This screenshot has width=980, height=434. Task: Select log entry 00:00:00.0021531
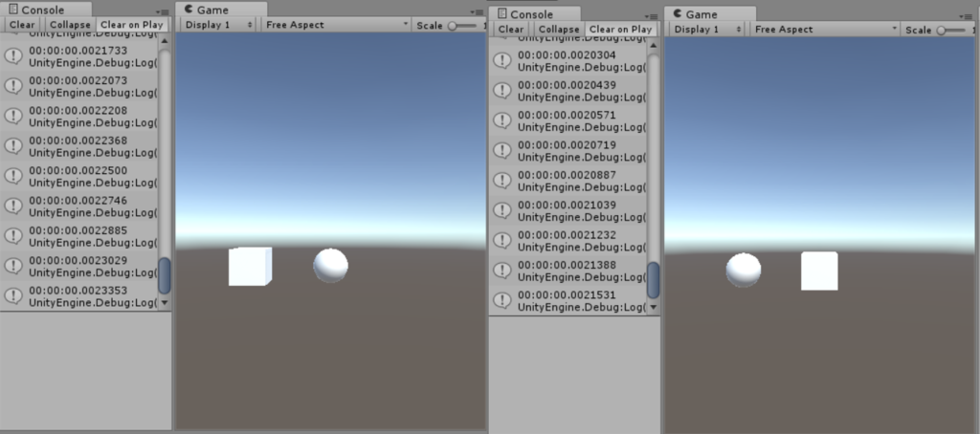(568, 300)
